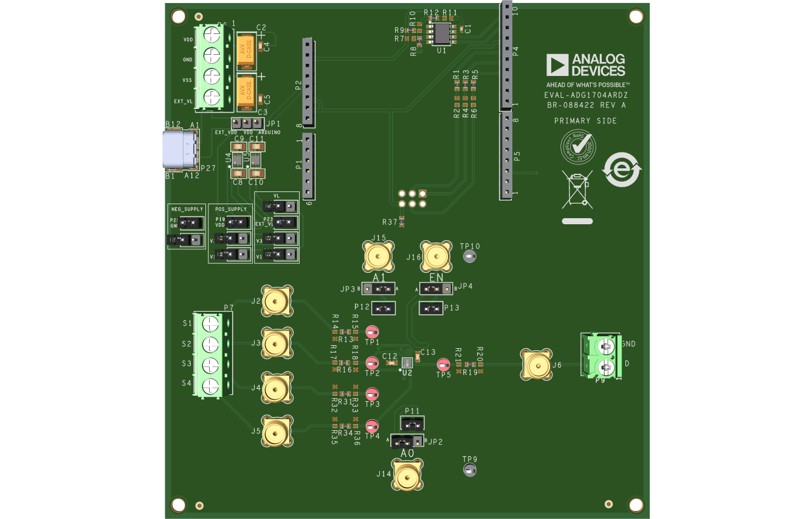
Task: Select pin header P5
Action: pos(507,156)
